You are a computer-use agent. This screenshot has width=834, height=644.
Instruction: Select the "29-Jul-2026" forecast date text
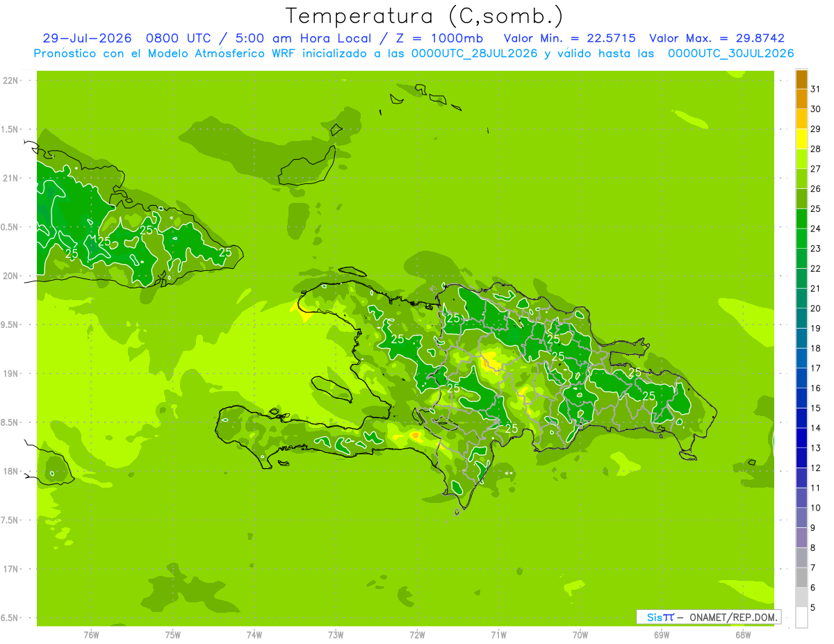[88, 39]
